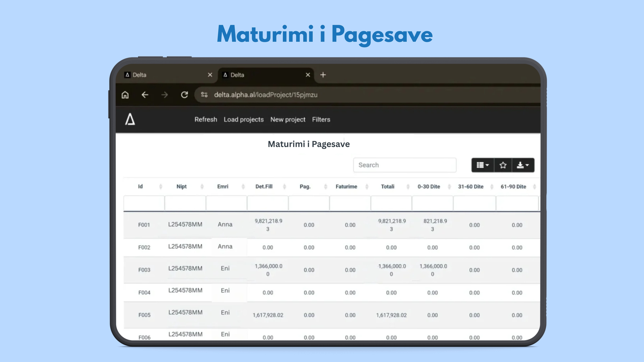Focus the Search input field

[405, 165]
